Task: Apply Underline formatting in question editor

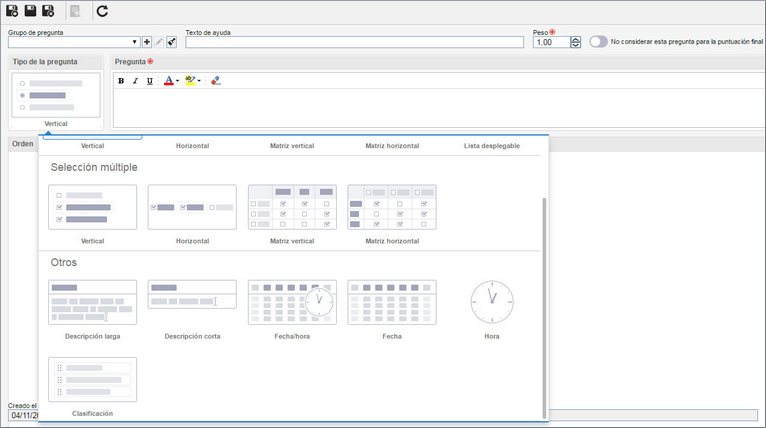Action: click(x=149, y=81)
